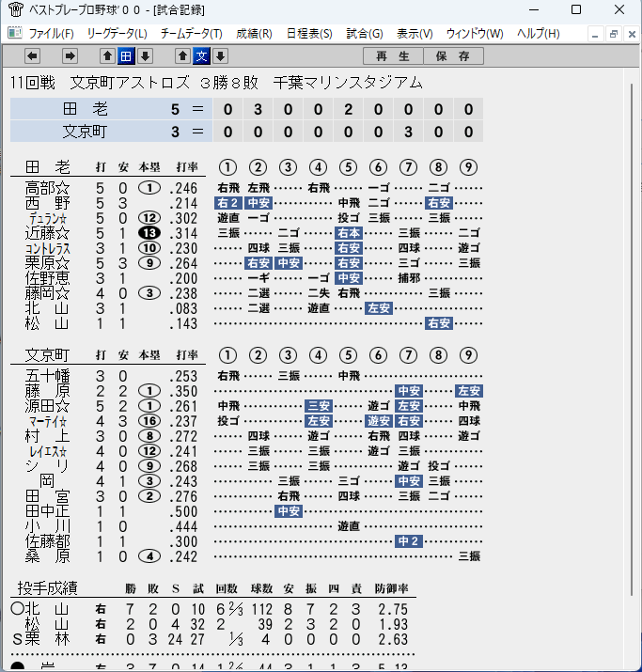Click the right arrow next game icon
This screenshot has height=672, width=642.
[x=70, y=56]
